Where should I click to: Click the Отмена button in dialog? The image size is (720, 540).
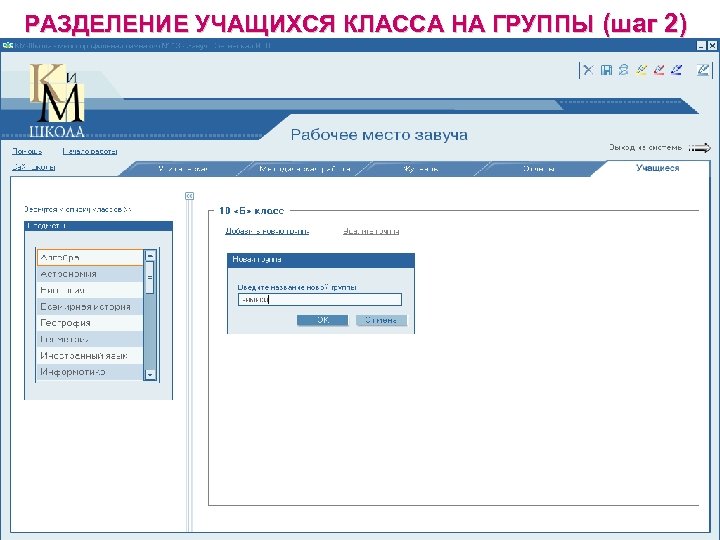(381, 320)
